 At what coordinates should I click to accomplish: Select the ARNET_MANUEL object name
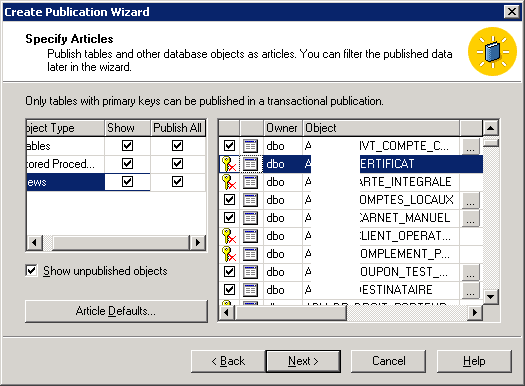[x=405, y=218]
